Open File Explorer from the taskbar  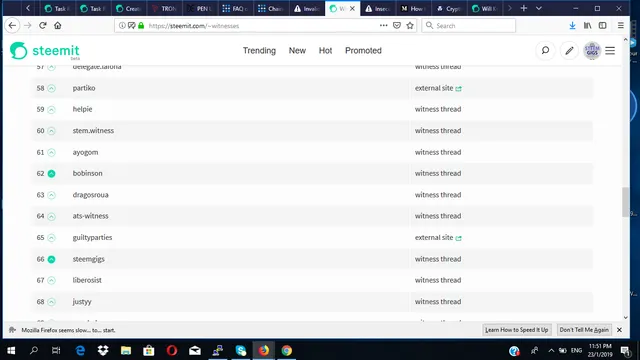click(126, 351)
